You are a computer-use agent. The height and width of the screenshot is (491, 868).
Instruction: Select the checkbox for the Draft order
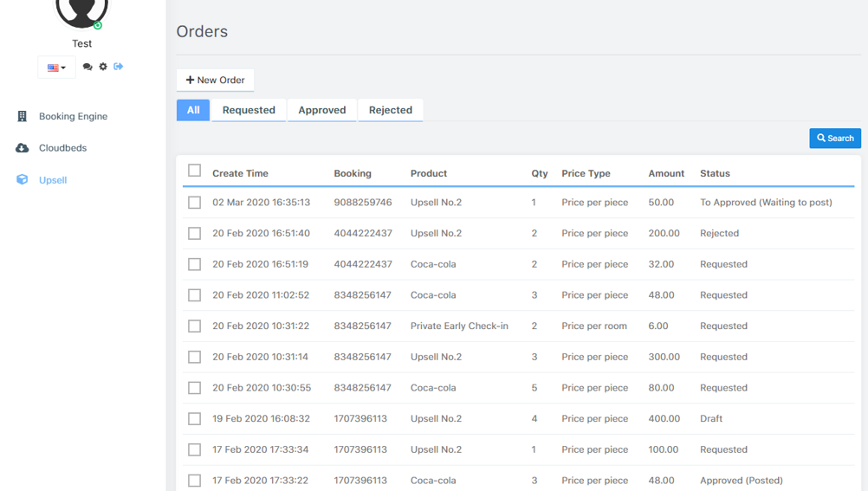pyautogui.click(x=194, y=419)
